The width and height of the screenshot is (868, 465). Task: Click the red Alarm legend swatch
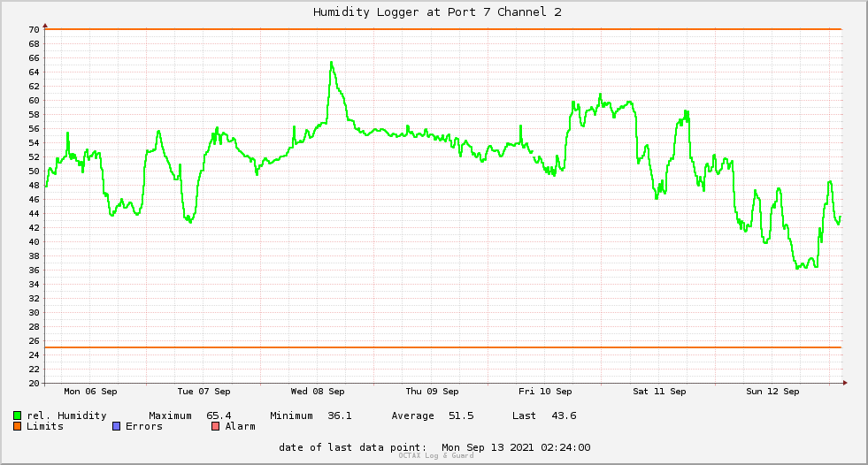tap(215, 426)
